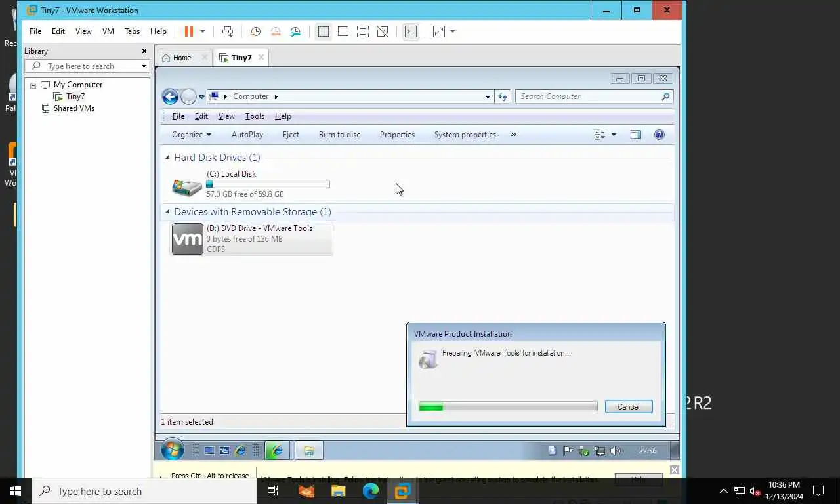840x504 pixels.
Task: Collapse the My Computer tree node
Action: (33, 85)
